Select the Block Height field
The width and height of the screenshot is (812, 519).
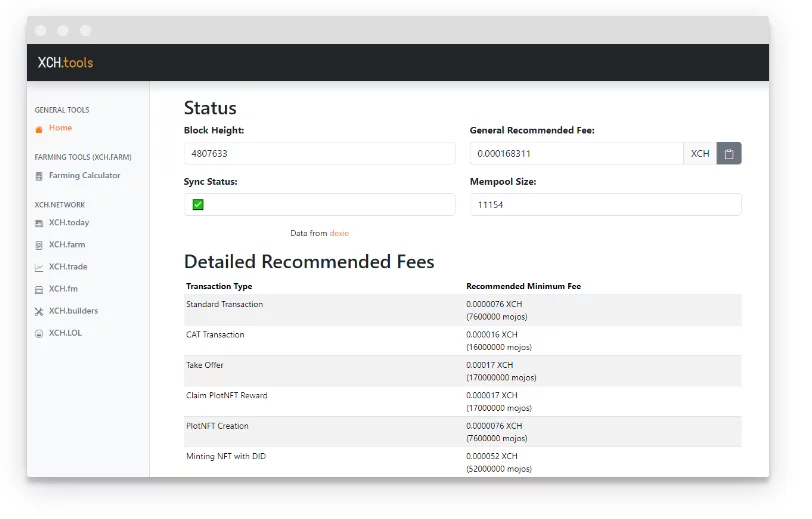click(x=319, y=154)
